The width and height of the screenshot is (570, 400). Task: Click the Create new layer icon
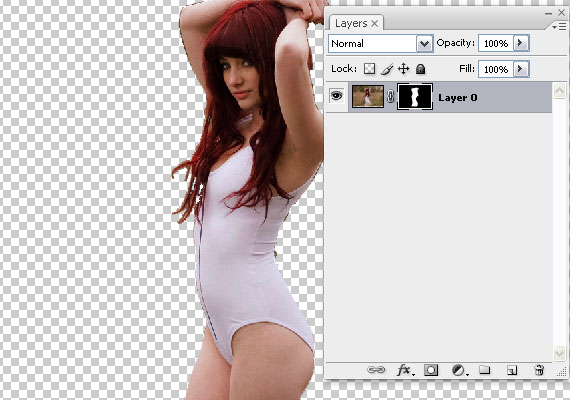click(512, 370)
